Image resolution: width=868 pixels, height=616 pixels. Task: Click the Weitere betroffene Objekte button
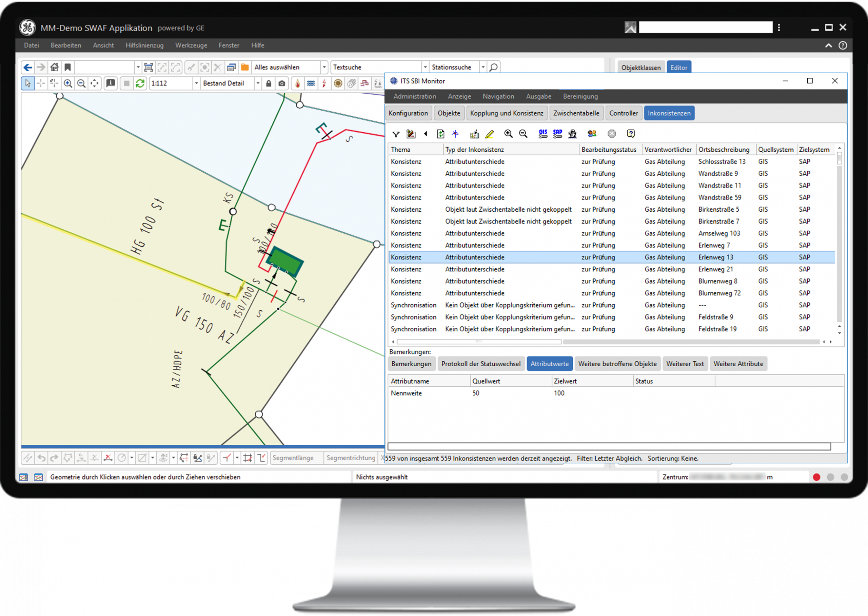pyautogui.click(x=617, y=364)
